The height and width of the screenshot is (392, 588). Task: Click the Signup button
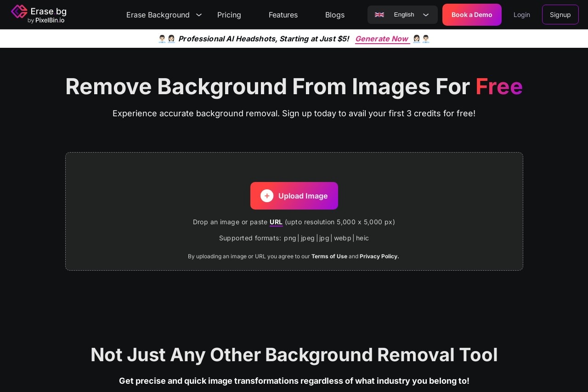coord(560,15)
